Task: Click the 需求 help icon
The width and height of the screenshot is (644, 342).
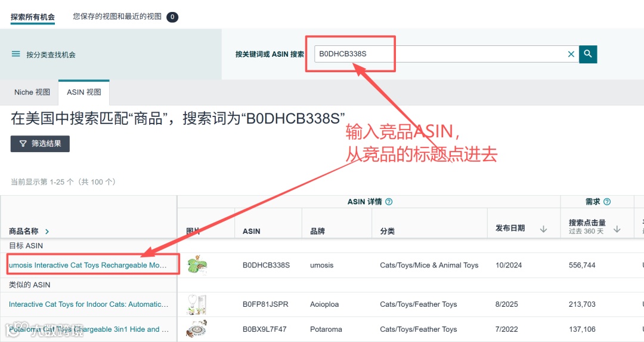Action: click(x=607, y=201)
